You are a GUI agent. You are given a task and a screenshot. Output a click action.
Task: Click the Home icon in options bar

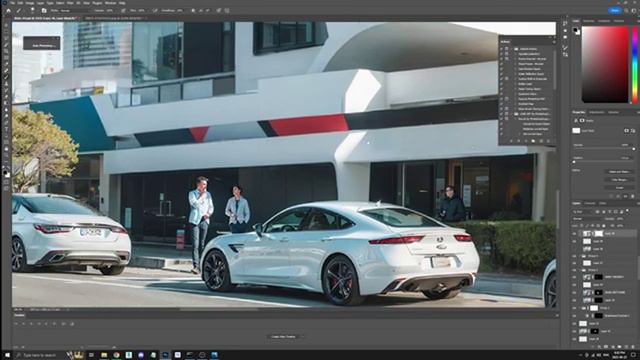9,11
